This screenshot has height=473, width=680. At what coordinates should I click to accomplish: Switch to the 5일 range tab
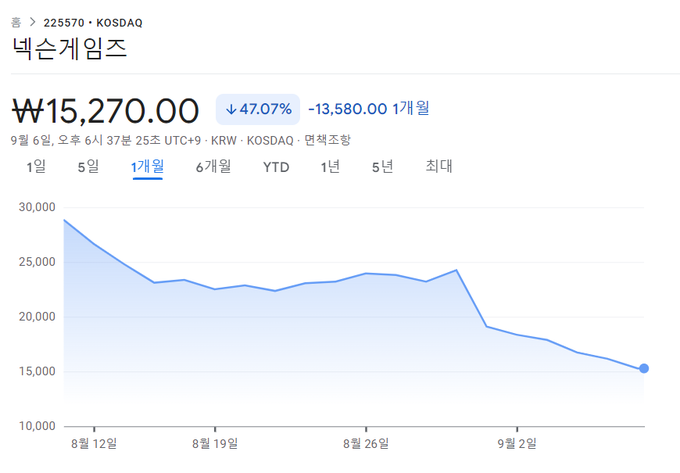[x=88, y=167]
